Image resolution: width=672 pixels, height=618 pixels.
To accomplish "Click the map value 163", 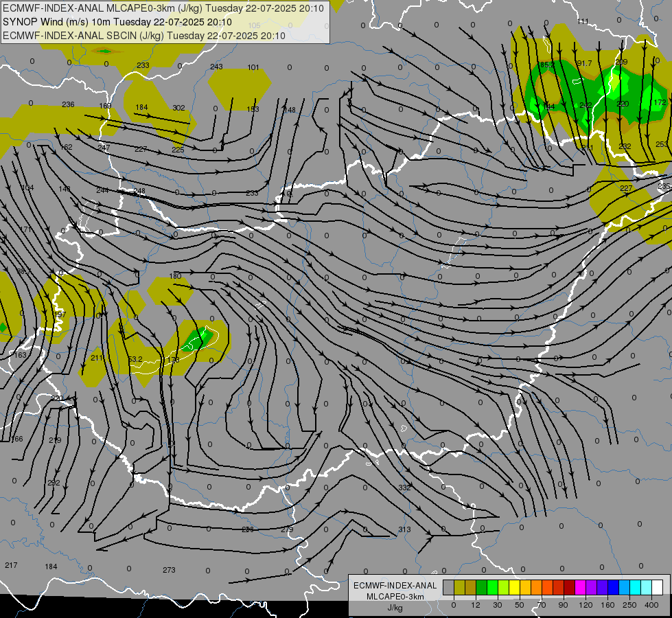I will [21, 355].
